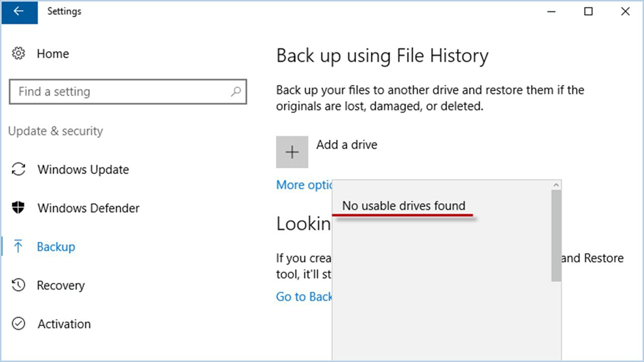Click the Windows Update sync arrows icon
This screenshot has height=362, width=644.
19,169
